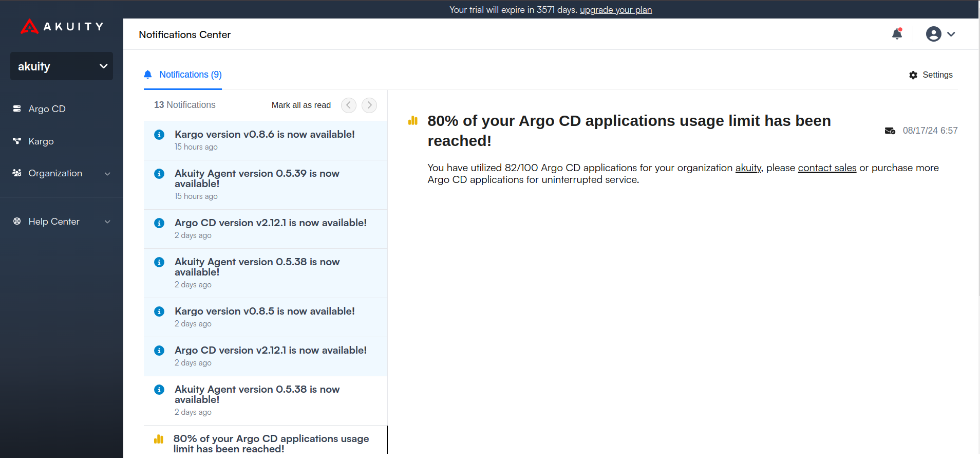Image resolution: width=980 pixels, height=458 pixels.
Task: Click the Argo CD sidebar icon
Action: click(17, 108)
